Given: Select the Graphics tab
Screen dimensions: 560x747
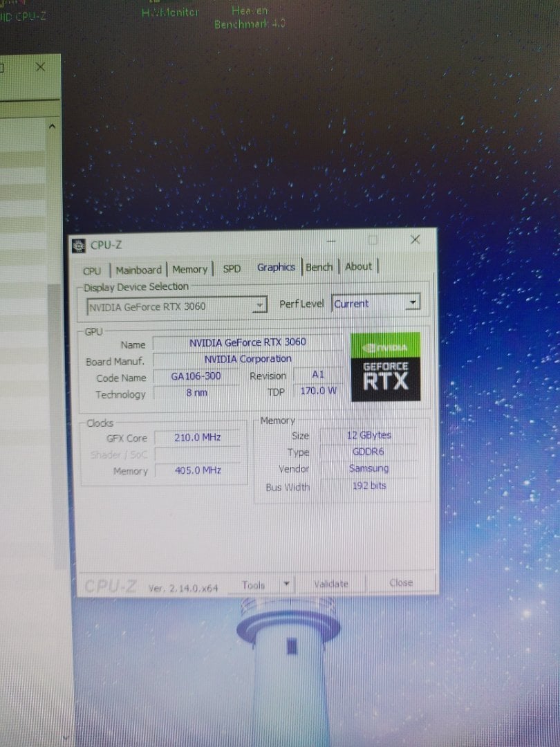Looking at the screenshot, I should coord(276,267).
